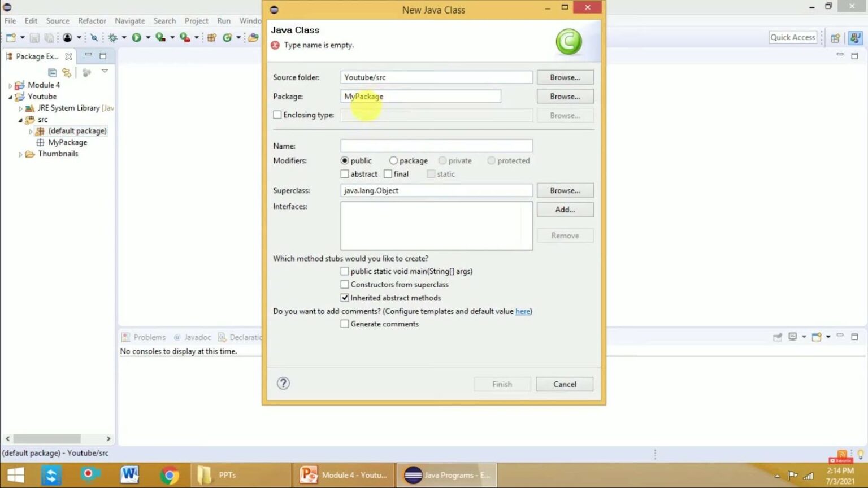Click the Open Perspective icon
Viewport: 868px width, 488px height.
click(x=835, y=38)
